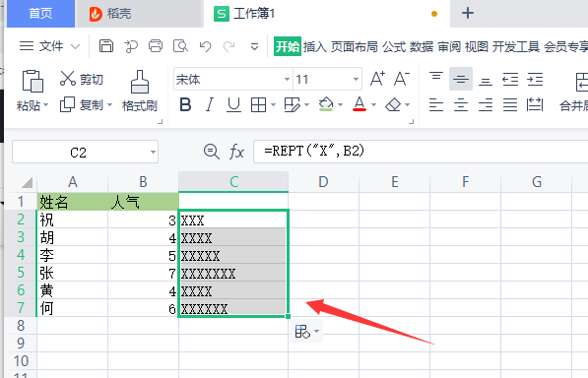Viewport: 588px width, 378px height.
Task: Open Name Box C2 dropdown arrow
Action: [x=153, y=153]
